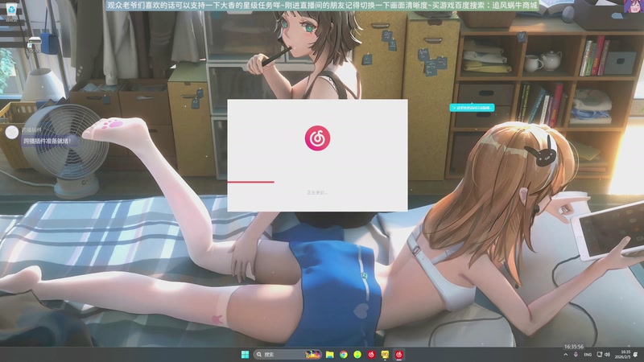The width and height of the screenshot is (644, 362).
Task: Click the anime avatar at top-right corner
Action: [633, 6]
